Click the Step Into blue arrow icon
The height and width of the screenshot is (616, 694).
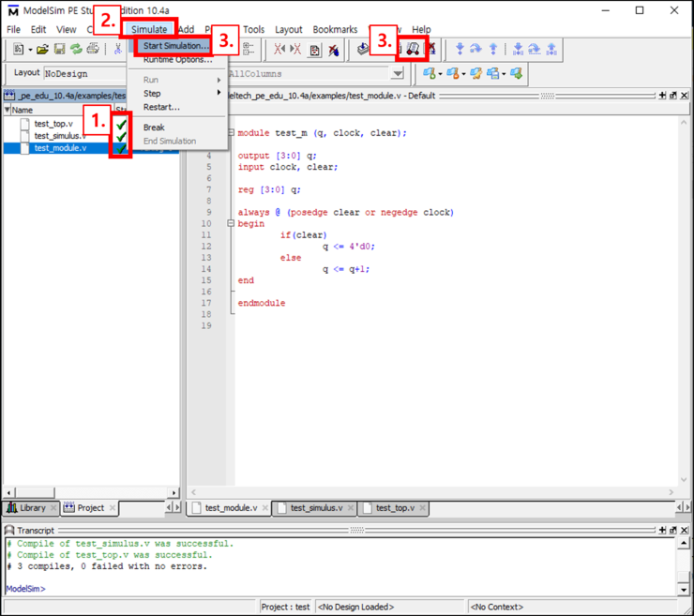[x=460, y=49]
